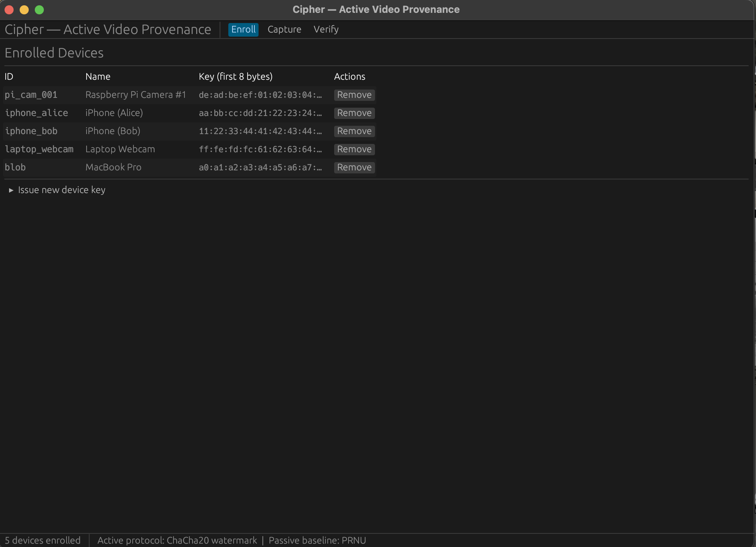Click the blob device ID
756x547 pixels.
(15, 167)
